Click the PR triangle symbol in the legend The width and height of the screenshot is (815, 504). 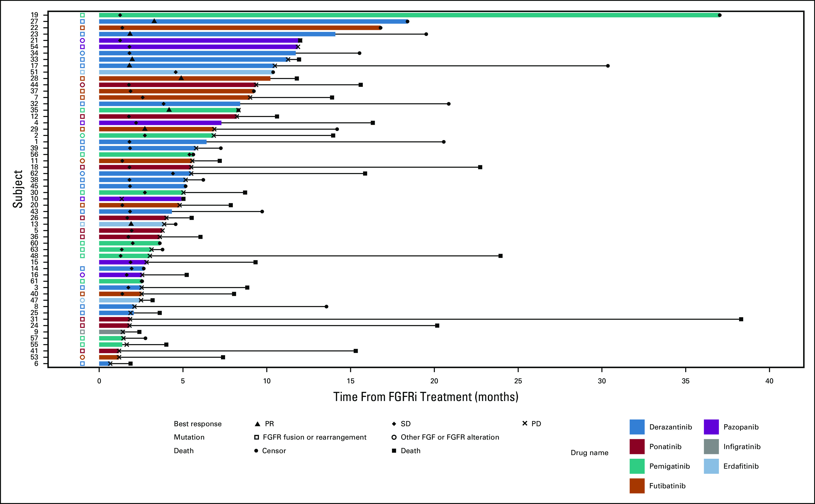tap(257, 424)
